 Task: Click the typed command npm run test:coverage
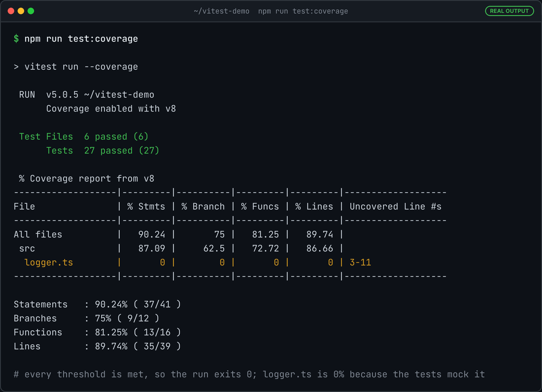(81, 39)
